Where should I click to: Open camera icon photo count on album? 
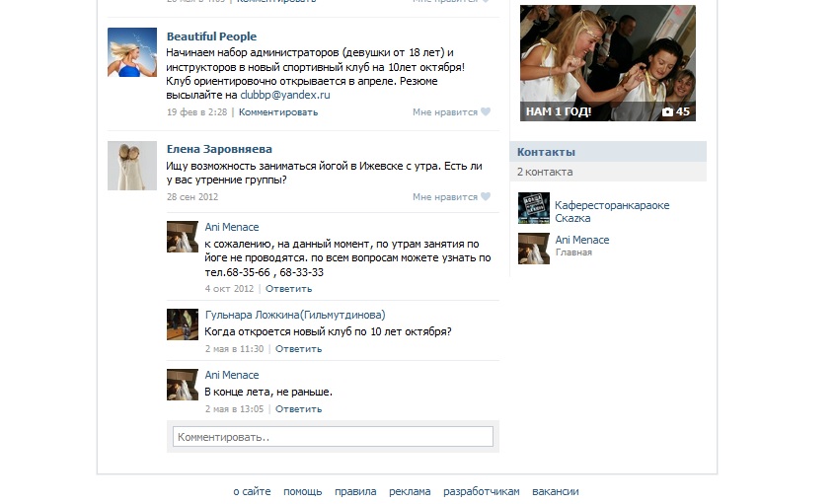tap(675, 111)
